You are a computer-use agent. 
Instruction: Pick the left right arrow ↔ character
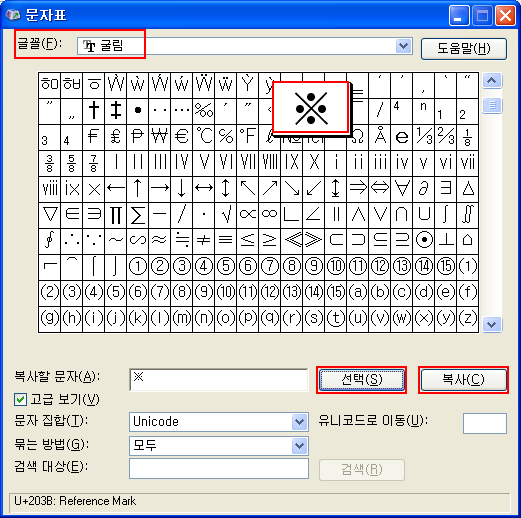[204, 189]
